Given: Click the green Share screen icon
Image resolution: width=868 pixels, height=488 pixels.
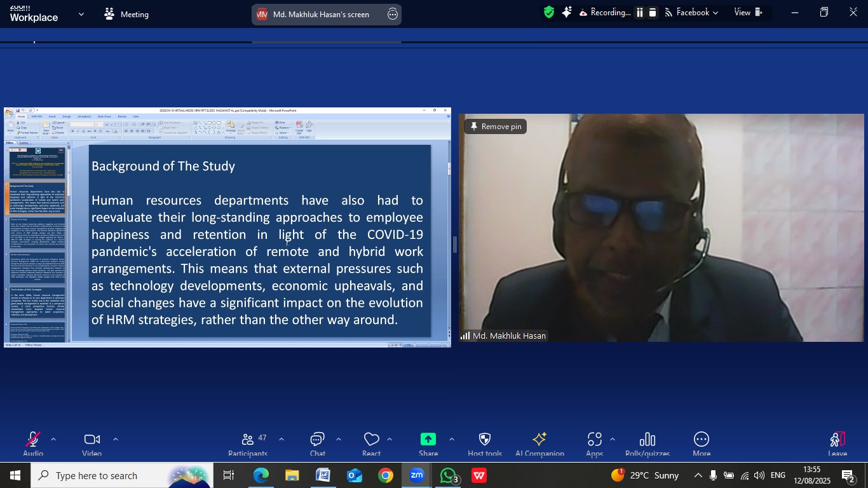Looking at the screenshot, I should point(428,440).
